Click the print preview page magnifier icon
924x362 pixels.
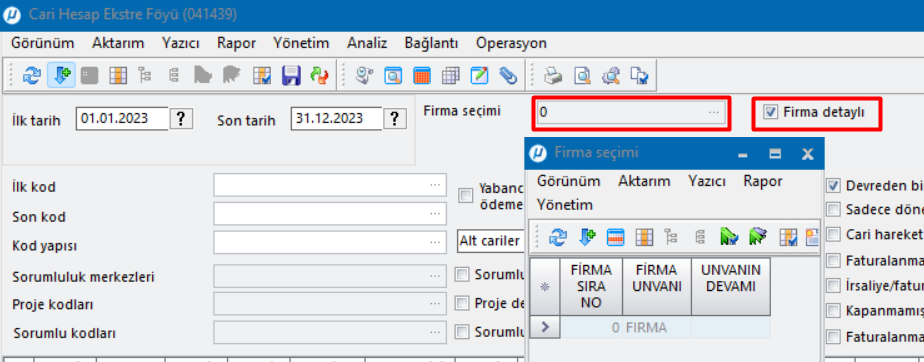point(582,75)
